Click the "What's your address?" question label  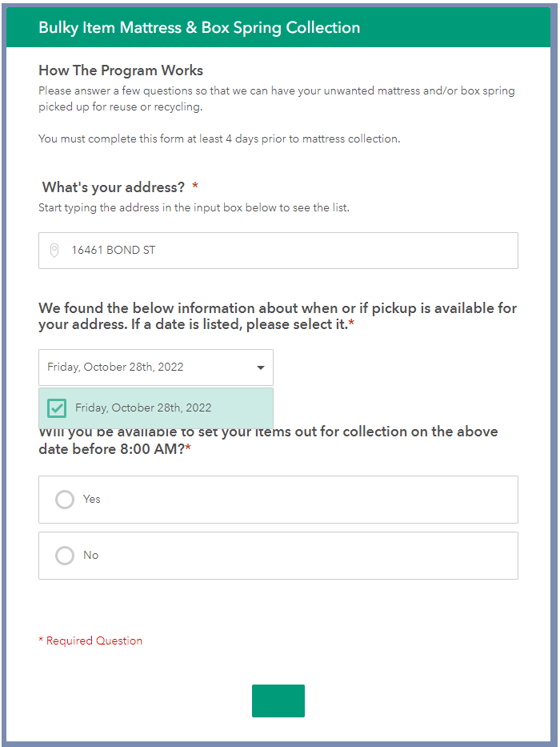pos(114,187)
